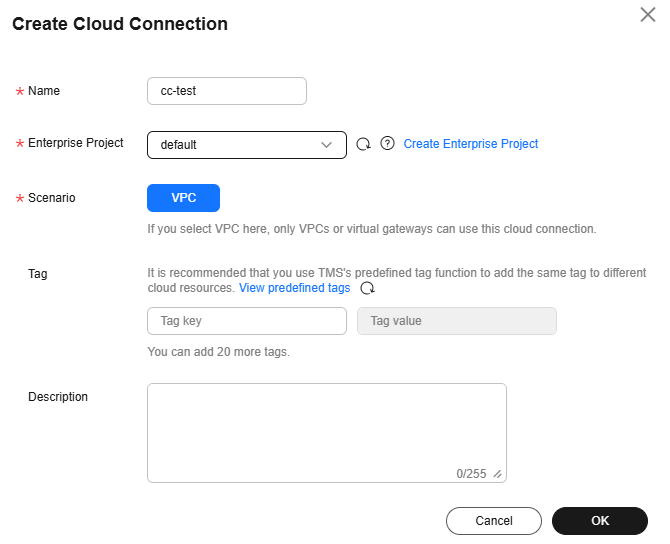This screenshot has width=670, height=544.
Task: Click the Name field containing cc-test
Action: pyautogui.click(x=227, y=91)
